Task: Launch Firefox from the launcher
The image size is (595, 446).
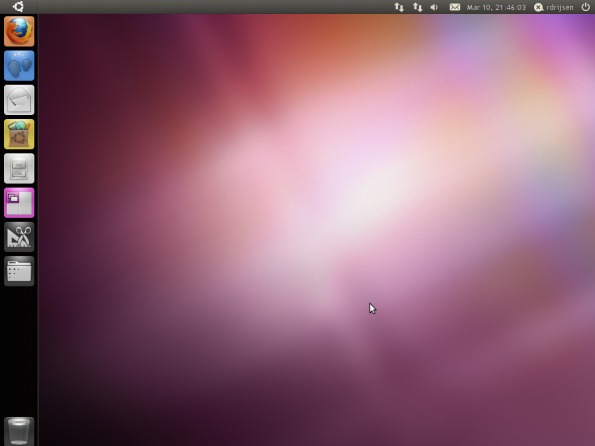Action: pyautogui.click(x=19, y=31)
